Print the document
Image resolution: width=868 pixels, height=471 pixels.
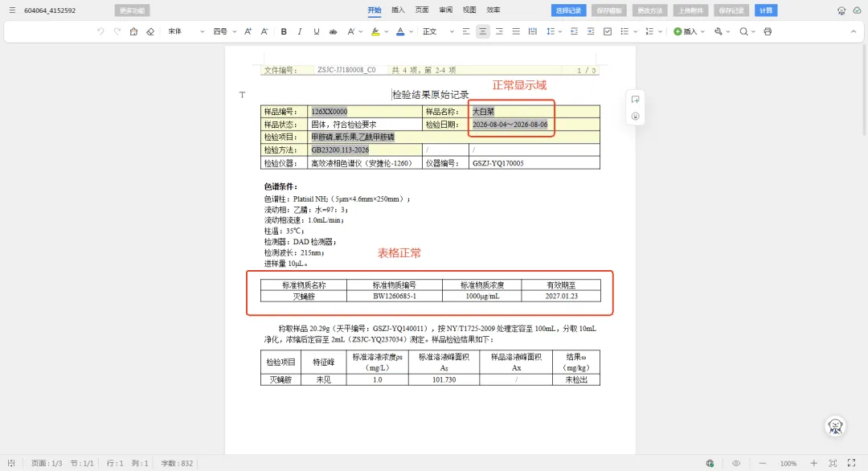768,31
